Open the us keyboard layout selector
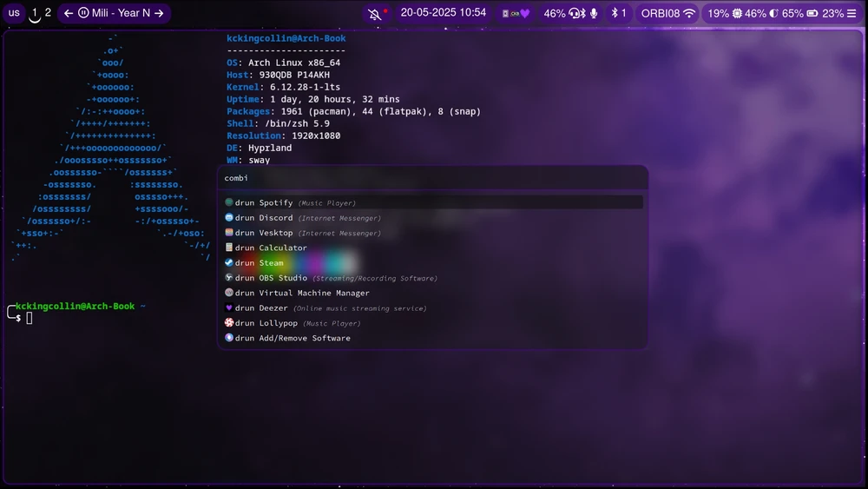Image resolution: width=868 pixels, height=489 pixels. pos(14,13)
